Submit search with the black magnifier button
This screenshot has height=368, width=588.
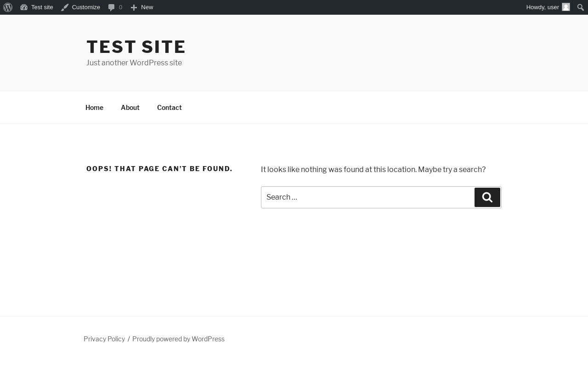pos(487,197)
